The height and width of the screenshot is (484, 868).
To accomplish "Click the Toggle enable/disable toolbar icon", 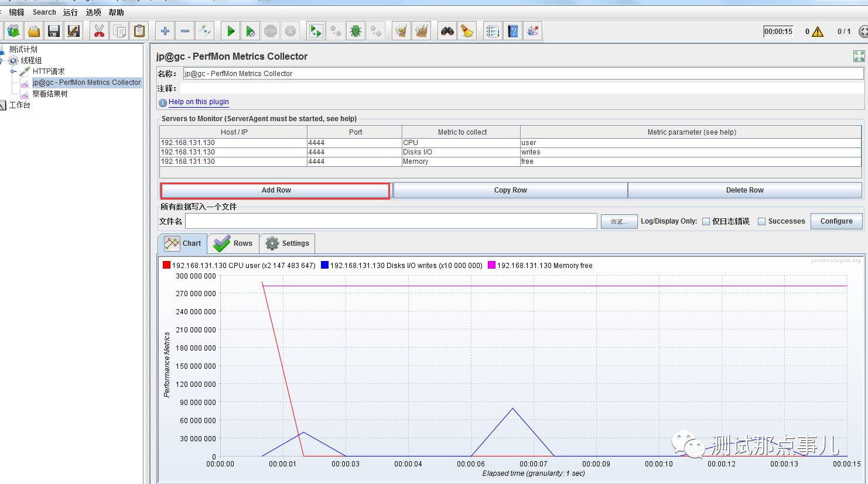I will [x=205, y=31].
